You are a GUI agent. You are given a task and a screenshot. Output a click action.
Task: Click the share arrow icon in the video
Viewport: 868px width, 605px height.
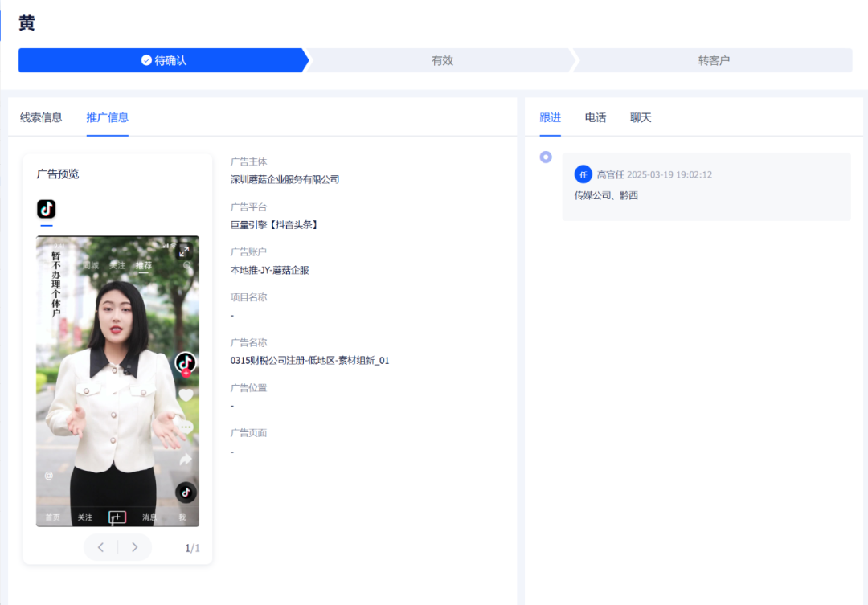tap(186, 457)
